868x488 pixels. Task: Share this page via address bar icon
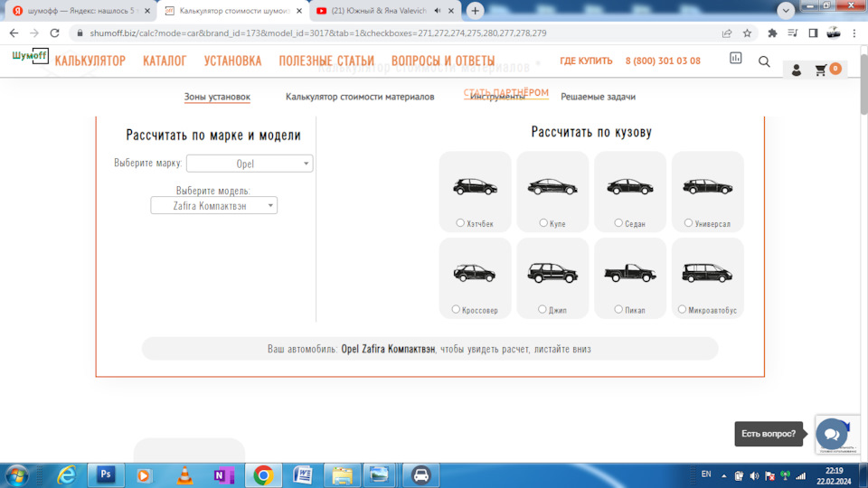pos(727,33)
